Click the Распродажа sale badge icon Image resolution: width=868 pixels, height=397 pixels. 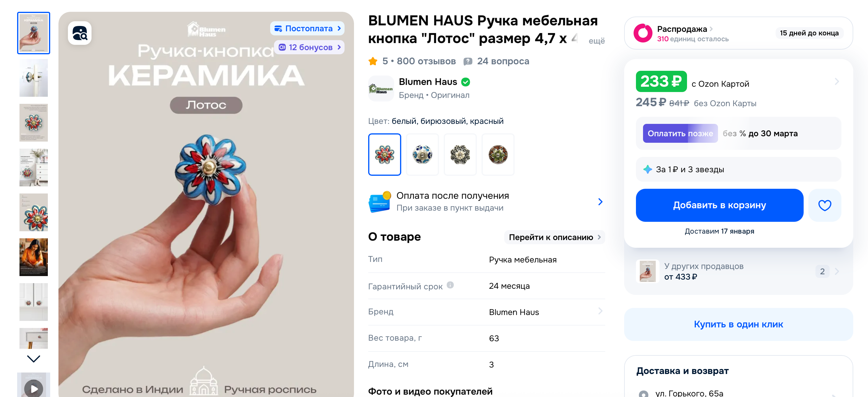click(642, 33)
